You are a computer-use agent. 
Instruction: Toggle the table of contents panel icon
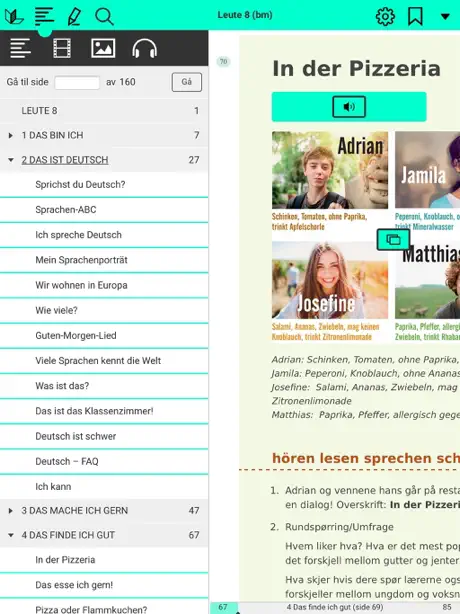coord(44,16)
